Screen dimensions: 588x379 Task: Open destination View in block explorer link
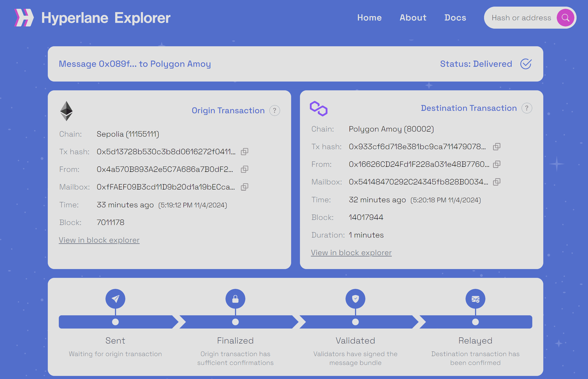(x=351, y=253)
